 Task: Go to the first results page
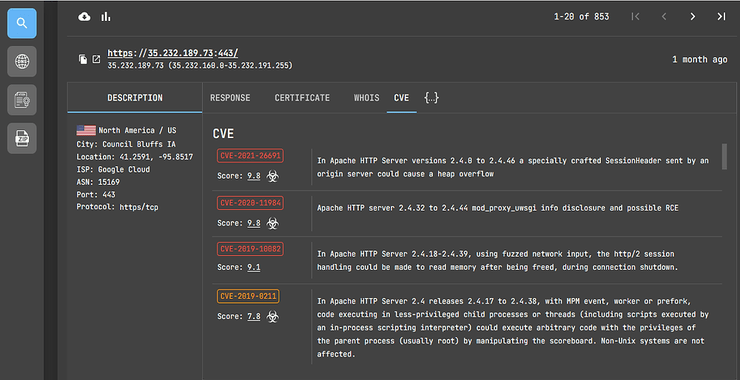coord(635,17)
